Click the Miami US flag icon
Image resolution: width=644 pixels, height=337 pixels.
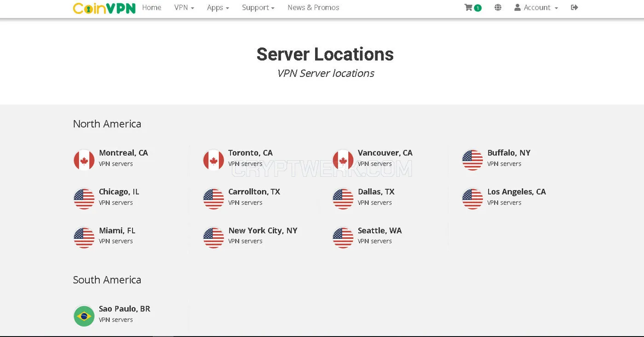[84, 238]
